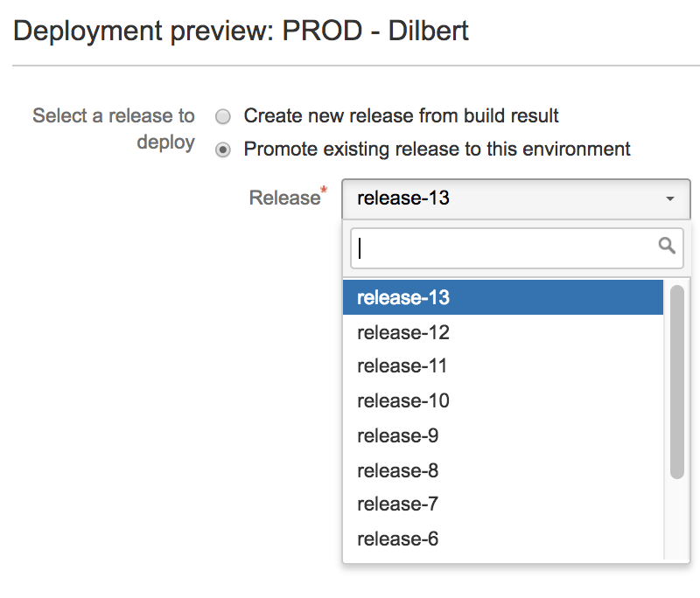The image size is (700, 598).
Task: Choose release-13 from the list
Action: pos(403,297)
